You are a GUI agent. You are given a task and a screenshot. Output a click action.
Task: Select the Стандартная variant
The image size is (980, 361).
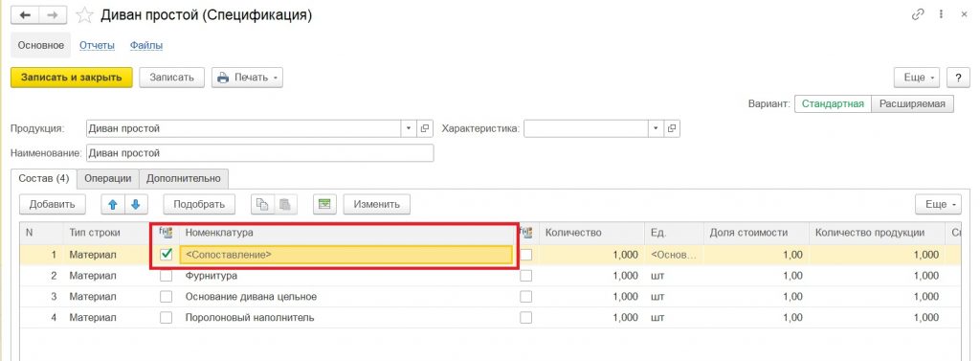coord(833,103)
